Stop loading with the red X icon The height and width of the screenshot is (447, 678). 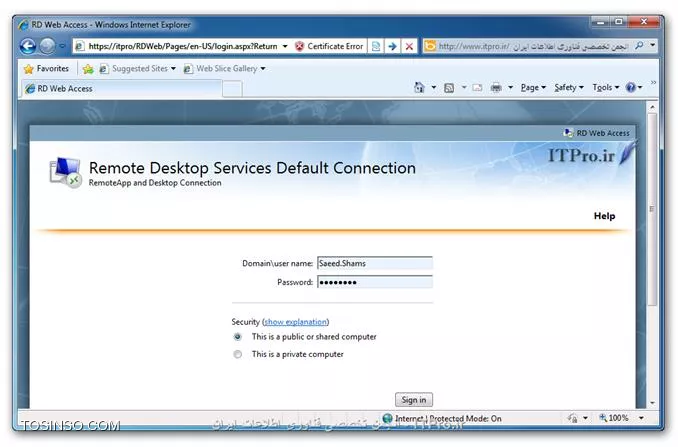(409, 46)
